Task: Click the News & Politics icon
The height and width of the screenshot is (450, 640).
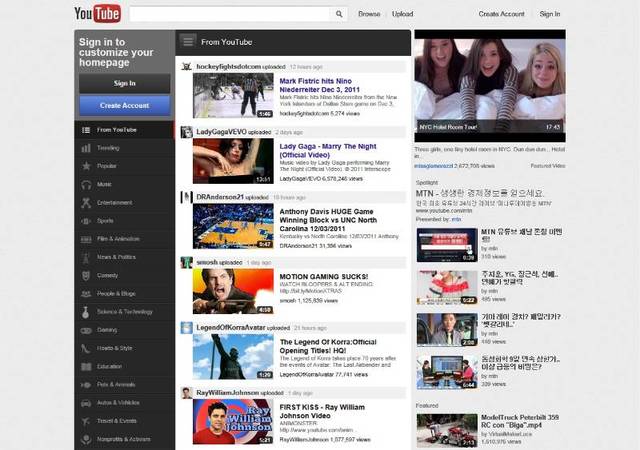Action: tap(86, 258)
